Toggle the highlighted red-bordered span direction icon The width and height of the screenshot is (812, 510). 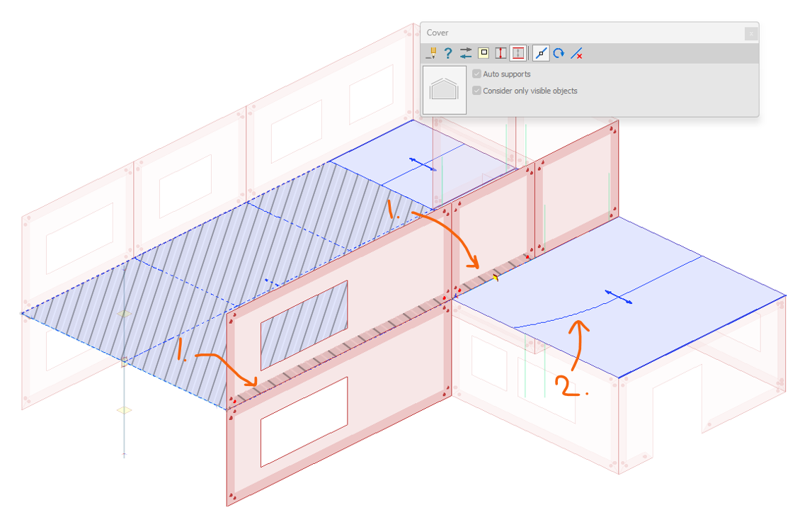(x=518, y=53)
